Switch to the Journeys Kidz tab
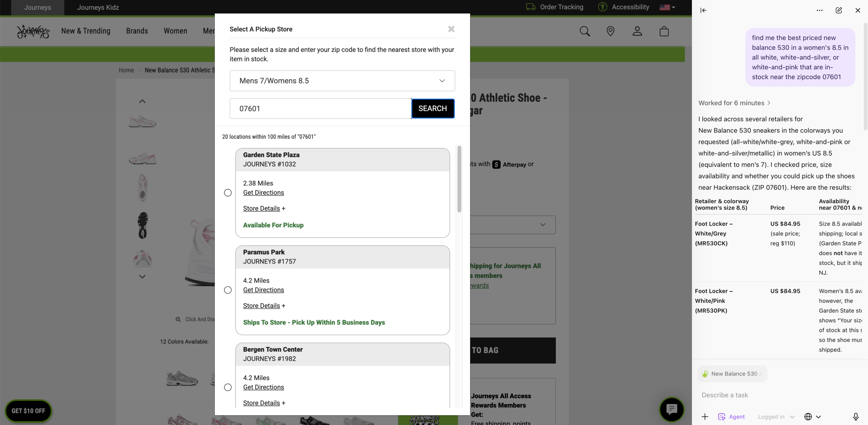The height and width of the screenshot is (425, 868). tap(98, 7)
